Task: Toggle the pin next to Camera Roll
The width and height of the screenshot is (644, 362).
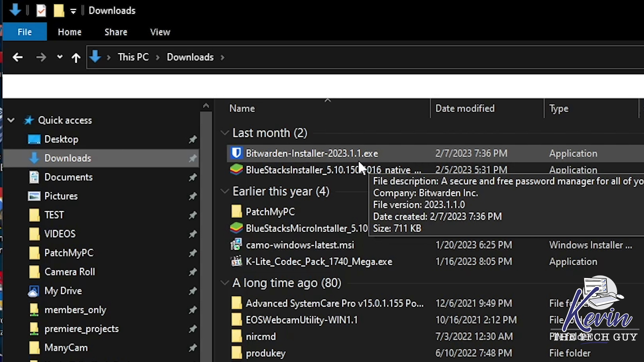Action: point(193,272)
